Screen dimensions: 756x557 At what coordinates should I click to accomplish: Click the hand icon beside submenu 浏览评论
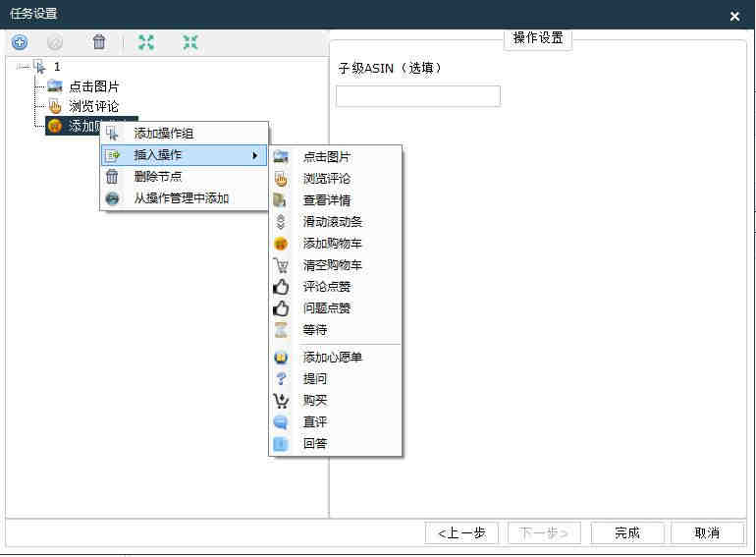click(281, 179)
